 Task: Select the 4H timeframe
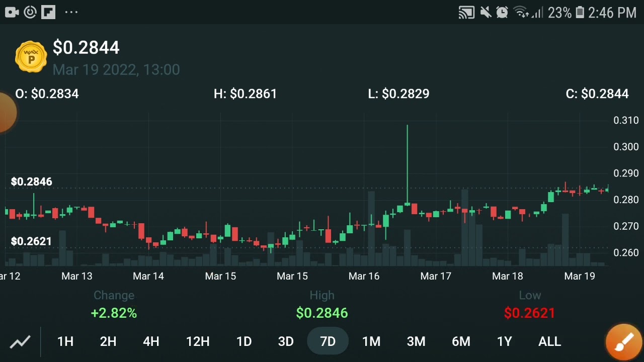[x=151, y=342]
